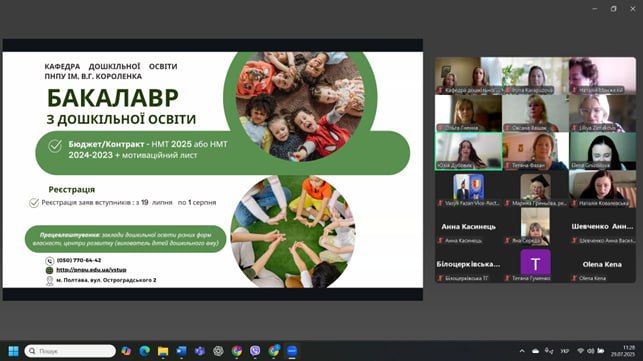Select the Білоцерківська participant tile
This screenshot has width=643, height=361.
(x=468, y=265)
